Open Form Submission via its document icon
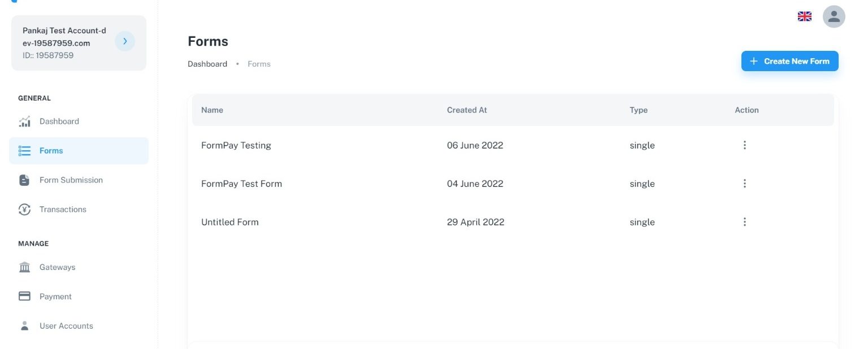Image resolution: width=868 pixels, height=349 pixels. pyautogui.click(x=25, y=180)
